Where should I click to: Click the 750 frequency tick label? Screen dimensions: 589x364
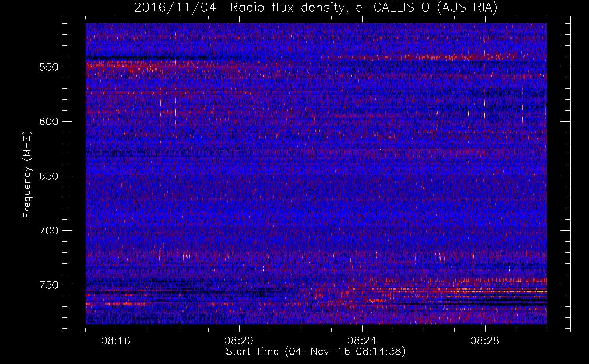pos(49,285)
